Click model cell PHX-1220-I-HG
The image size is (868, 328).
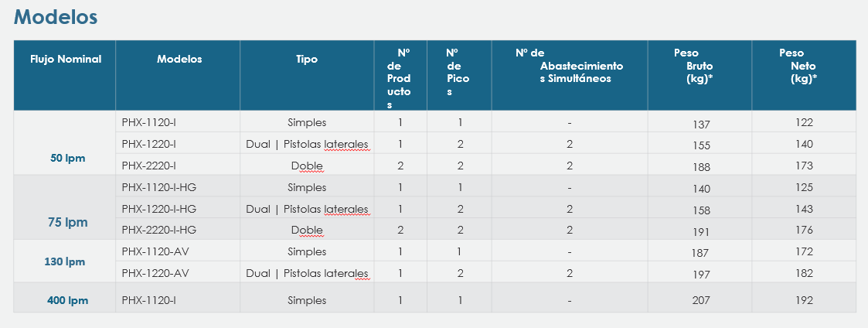click(x=158, y=209)
